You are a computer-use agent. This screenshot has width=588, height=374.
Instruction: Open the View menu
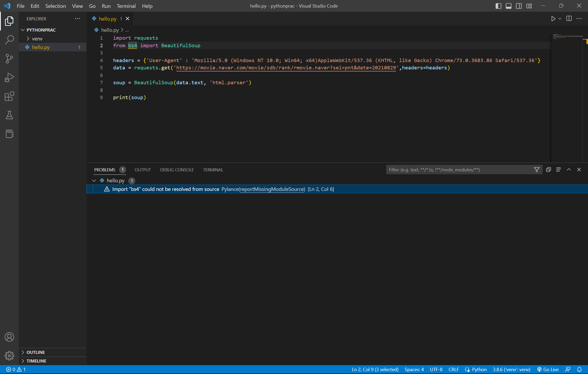click(77, 6)
